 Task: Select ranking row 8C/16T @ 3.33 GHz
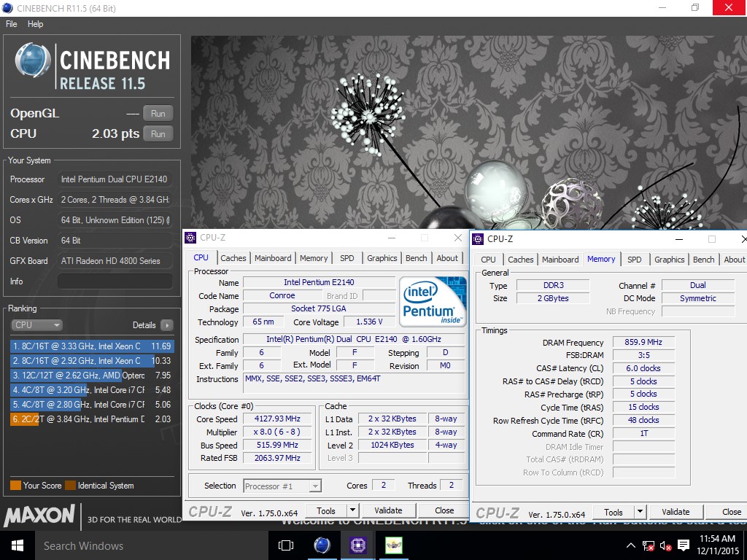(92, 346)
